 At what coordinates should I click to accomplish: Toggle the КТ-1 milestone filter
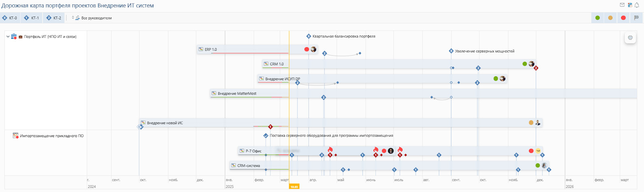(31, 18)
